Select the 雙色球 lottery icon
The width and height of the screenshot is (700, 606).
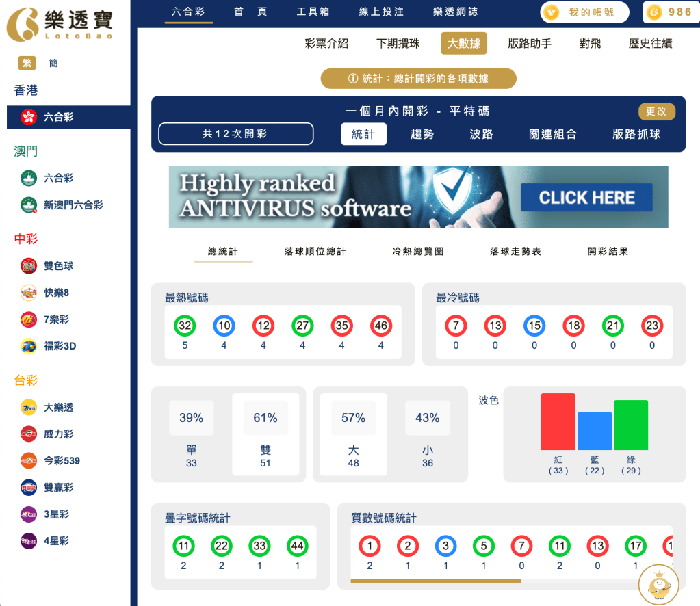point(28,265)
